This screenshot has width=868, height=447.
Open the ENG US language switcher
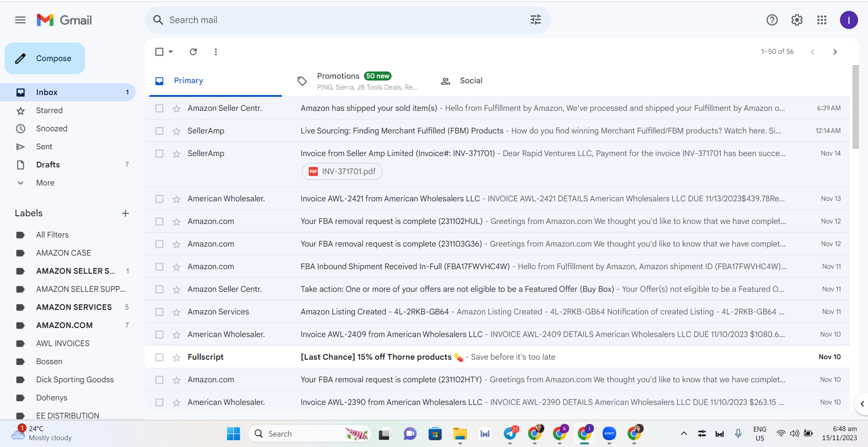[x=760, y=433]
